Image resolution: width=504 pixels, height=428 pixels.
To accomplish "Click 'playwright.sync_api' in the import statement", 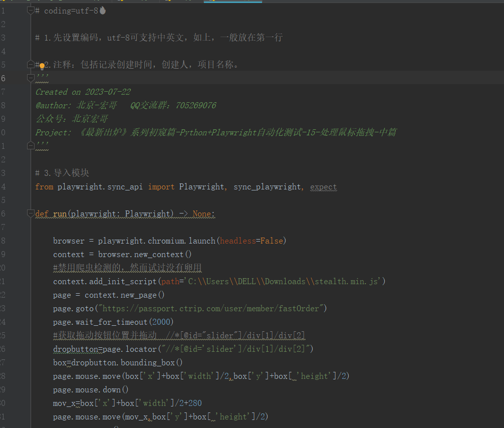I will pos(100,187).
